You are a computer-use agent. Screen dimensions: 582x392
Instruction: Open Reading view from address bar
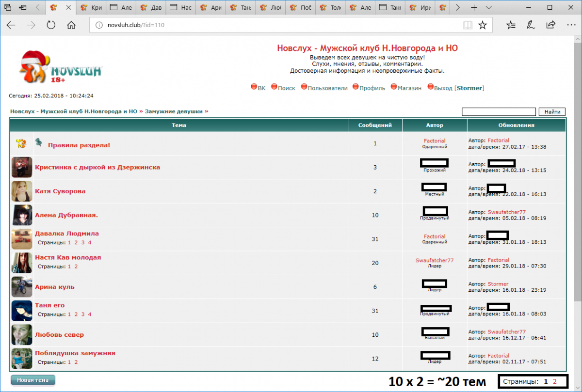(x=468, y=25)
